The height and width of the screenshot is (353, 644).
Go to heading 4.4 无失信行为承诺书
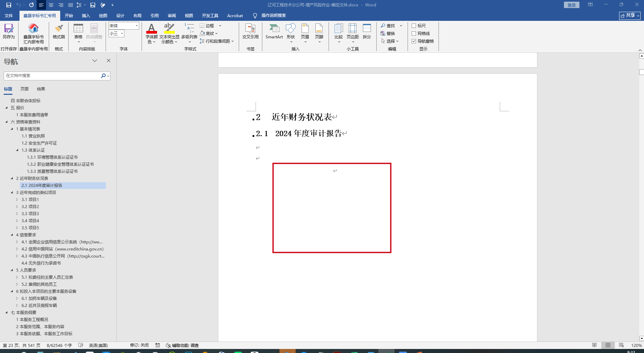tap(41, 263)
